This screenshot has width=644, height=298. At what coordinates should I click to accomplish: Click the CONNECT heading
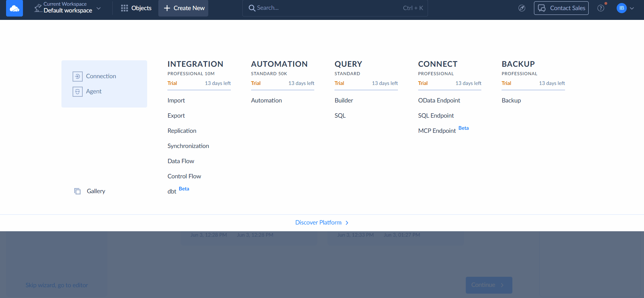pyautogui.click(x=438, y=64)
